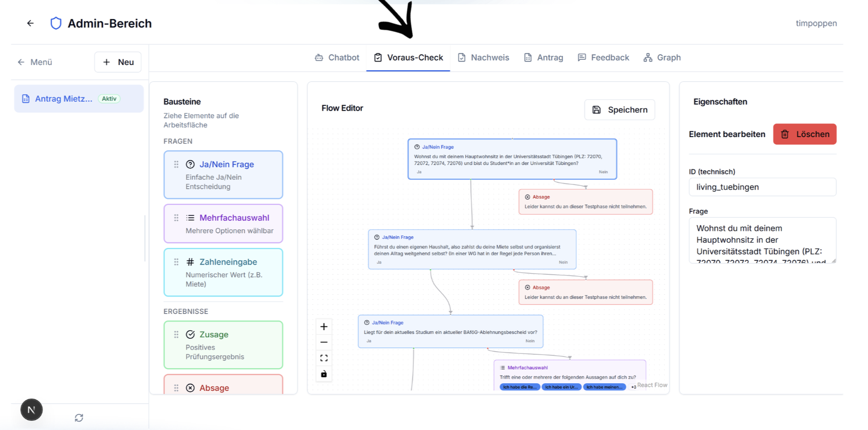Delete the element with Löschen button

[804, 134]
